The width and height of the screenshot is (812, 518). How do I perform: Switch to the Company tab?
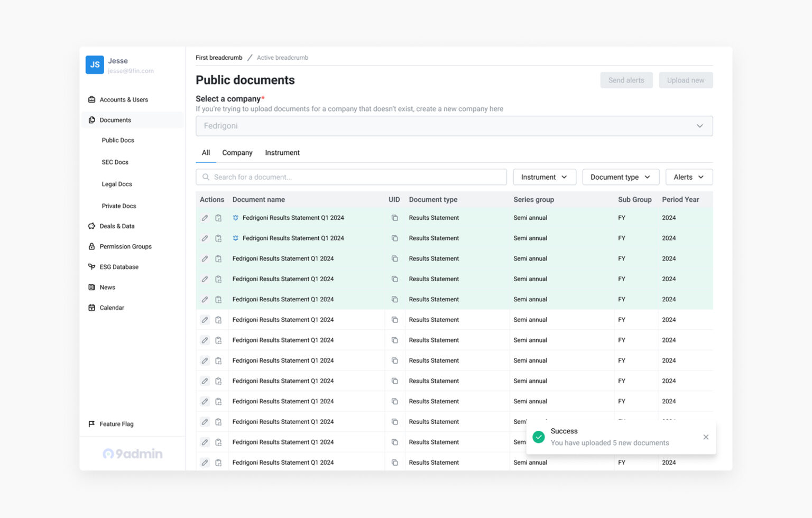coord(237,153)
